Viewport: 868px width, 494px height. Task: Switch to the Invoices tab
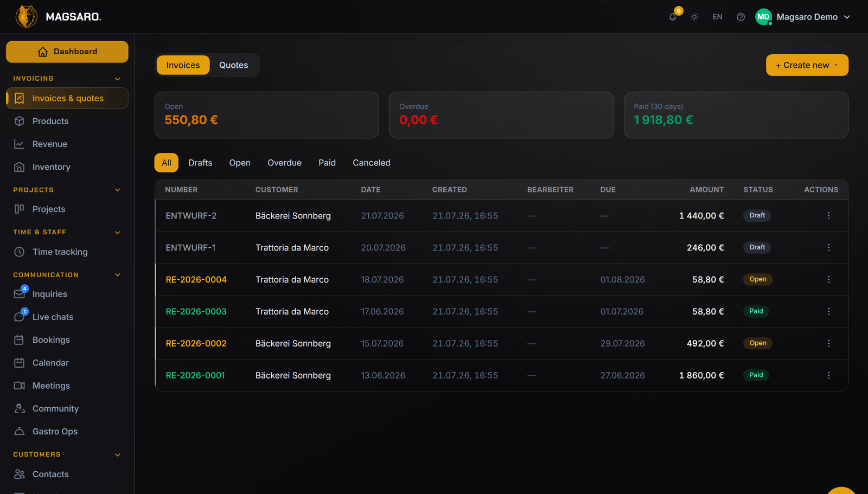(183, 65)
